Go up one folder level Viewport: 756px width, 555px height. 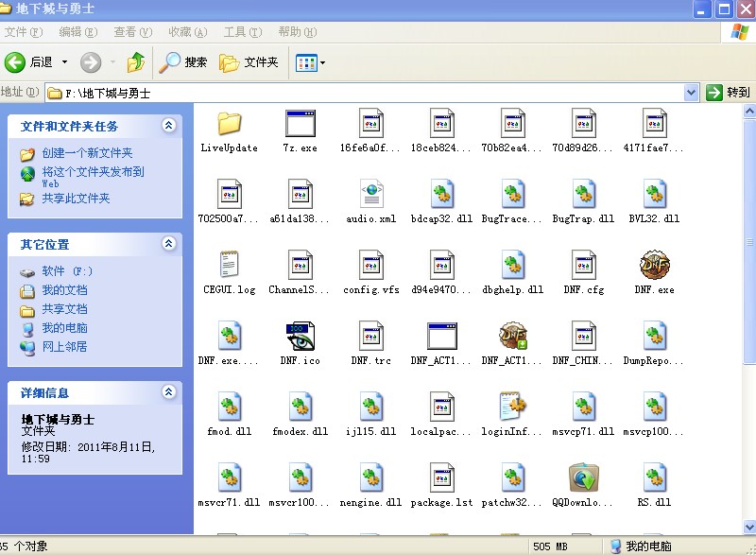coord(136,62)
